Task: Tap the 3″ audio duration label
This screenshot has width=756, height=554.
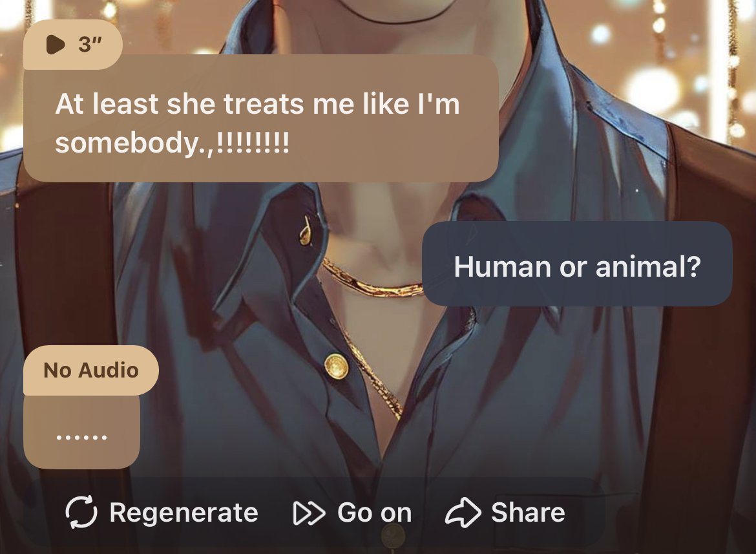Action: (90, 45)
